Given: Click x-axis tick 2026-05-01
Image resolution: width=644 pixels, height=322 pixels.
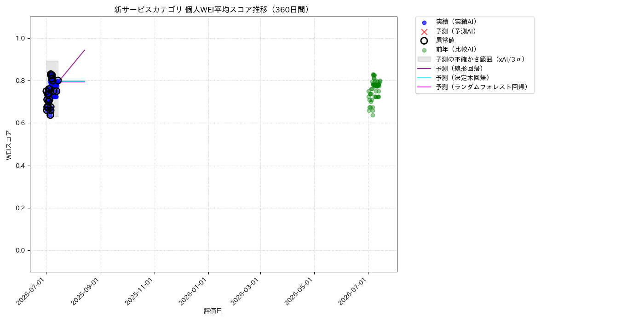Looking at the screenshot, I should tap(299, 291).
